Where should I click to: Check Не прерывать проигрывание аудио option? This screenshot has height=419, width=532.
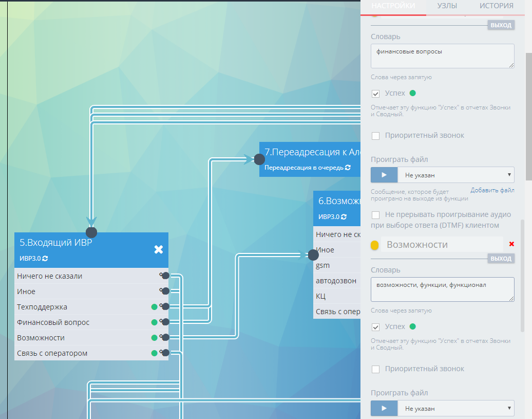pyautogui.click(x=376, y=215)
